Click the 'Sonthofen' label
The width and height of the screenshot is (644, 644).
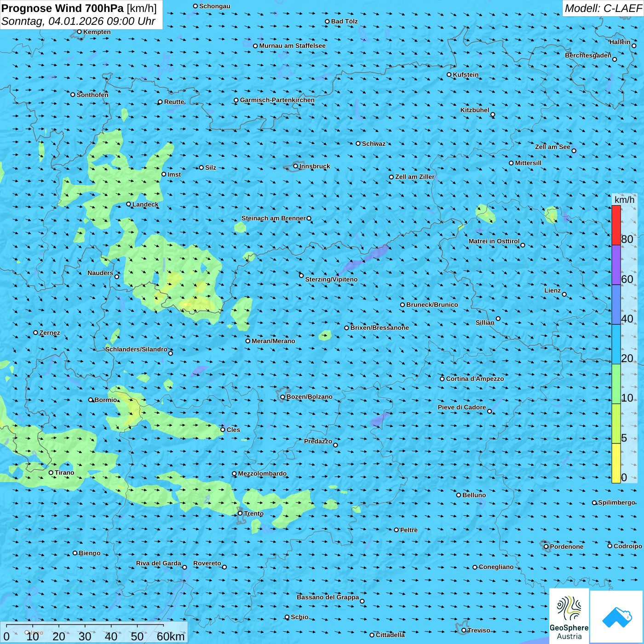click(x=93, y=95)
